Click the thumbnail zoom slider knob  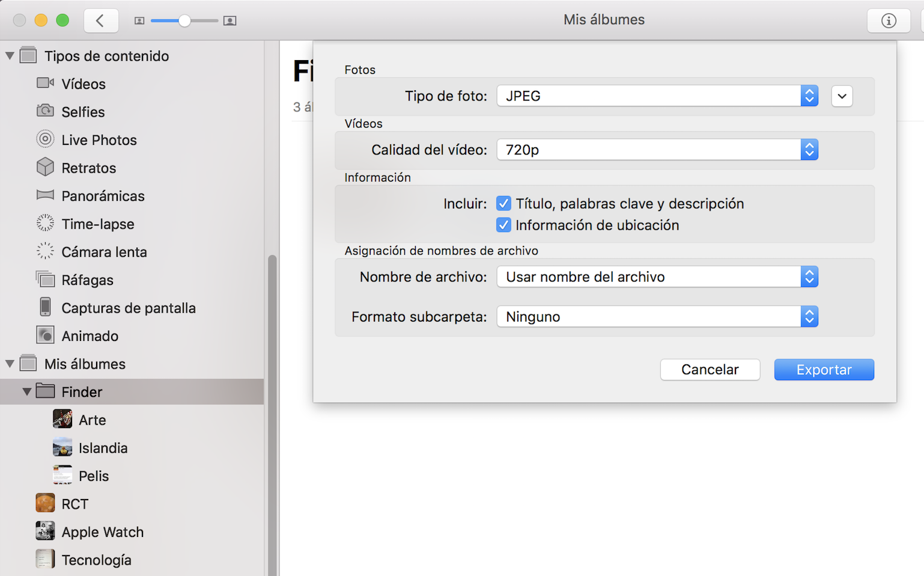tap(184, 21)
